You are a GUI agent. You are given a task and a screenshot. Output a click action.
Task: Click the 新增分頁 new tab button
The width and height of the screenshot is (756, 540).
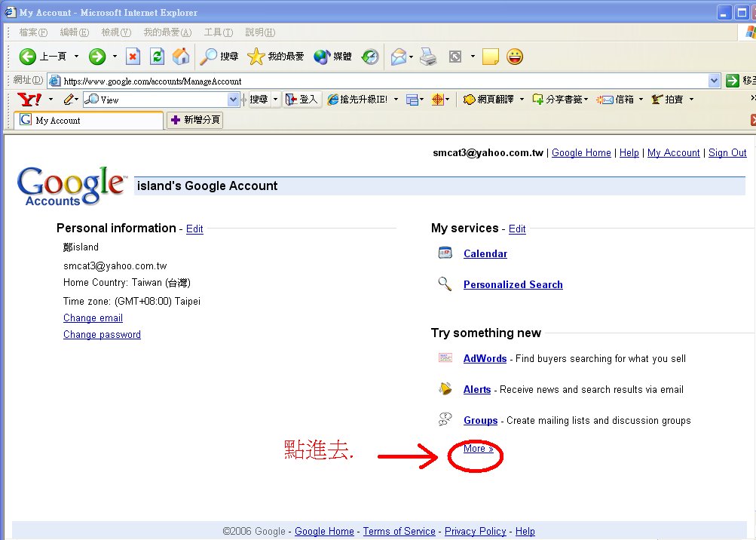click(194, 120)
